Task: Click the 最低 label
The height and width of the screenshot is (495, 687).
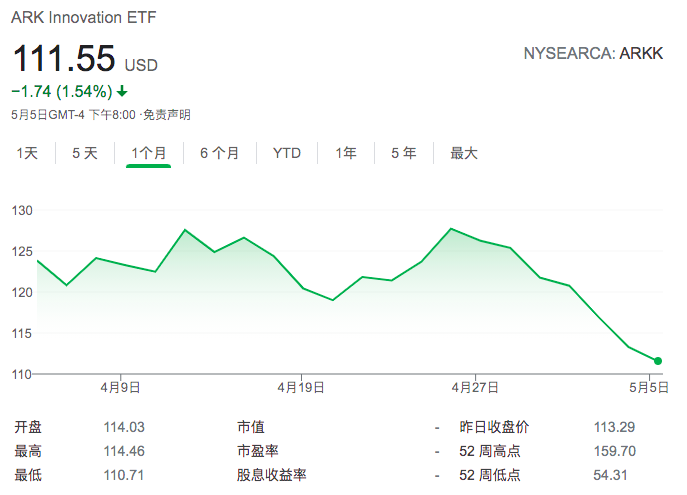Action: pyautogui.click(x=28, y=475)
